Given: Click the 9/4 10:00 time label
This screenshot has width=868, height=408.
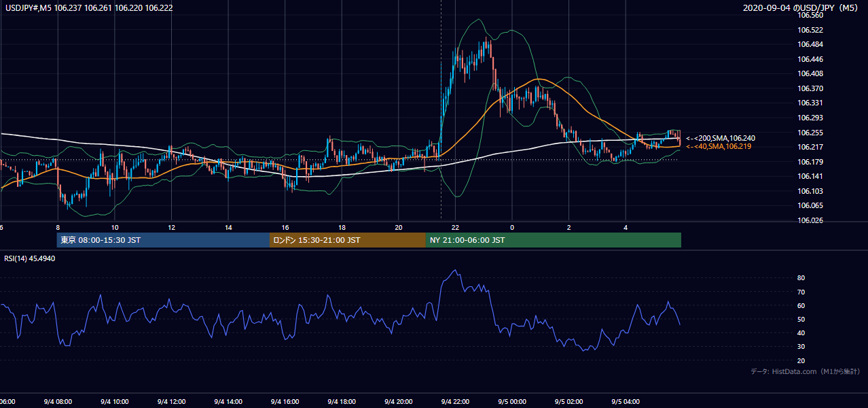Looking at the screenshot, I should pos(115,401).
